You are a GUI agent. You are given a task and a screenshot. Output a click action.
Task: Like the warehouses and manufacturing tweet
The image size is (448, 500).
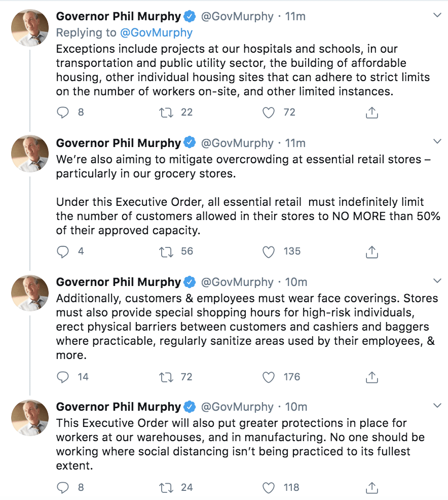tap(268, 488)
